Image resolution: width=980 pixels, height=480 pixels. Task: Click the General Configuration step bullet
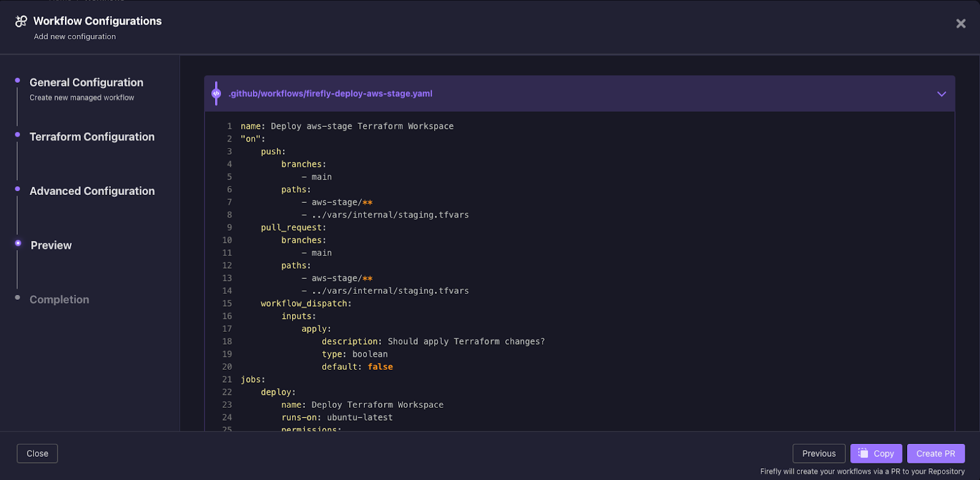pyautogui.click(x=17, y=80)
